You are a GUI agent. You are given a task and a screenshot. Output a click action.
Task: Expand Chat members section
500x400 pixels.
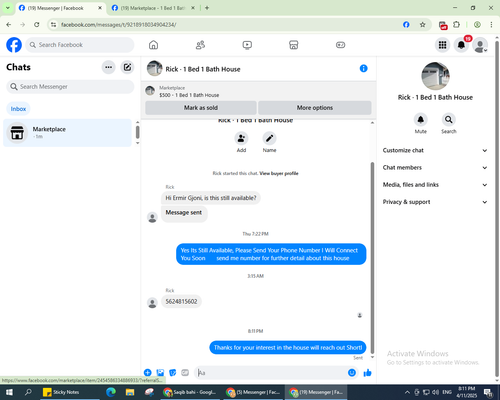point(435,168)
